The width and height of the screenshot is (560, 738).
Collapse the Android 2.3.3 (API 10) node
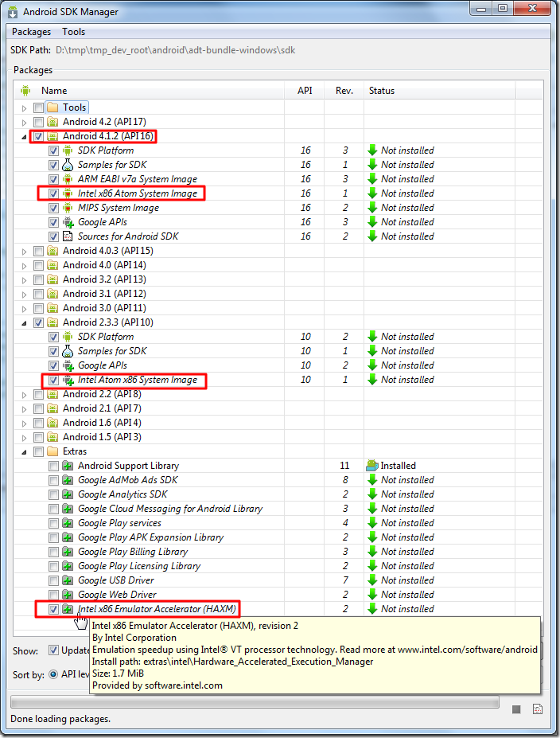[24, 323]
